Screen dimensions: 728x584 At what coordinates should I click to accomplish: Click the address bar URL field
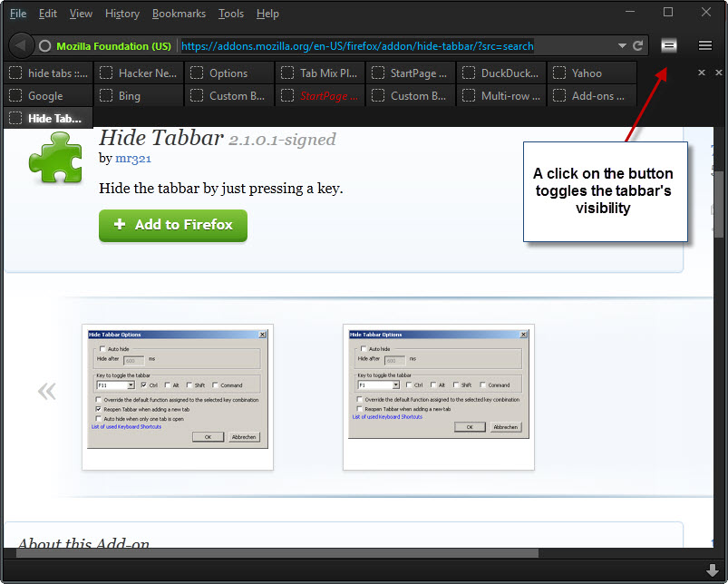click(357, 46)
